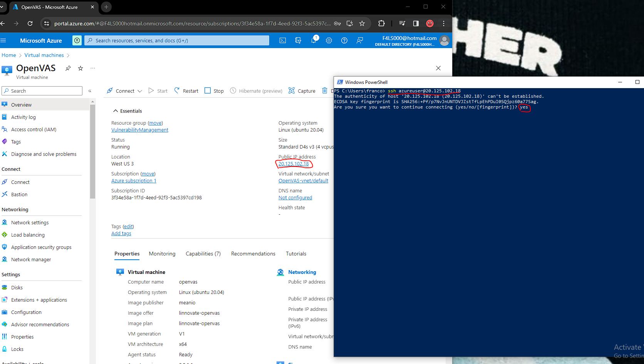Open the Connect dropdown in toolbar
This screenshot has width=644, height=364.
point(124,91)
